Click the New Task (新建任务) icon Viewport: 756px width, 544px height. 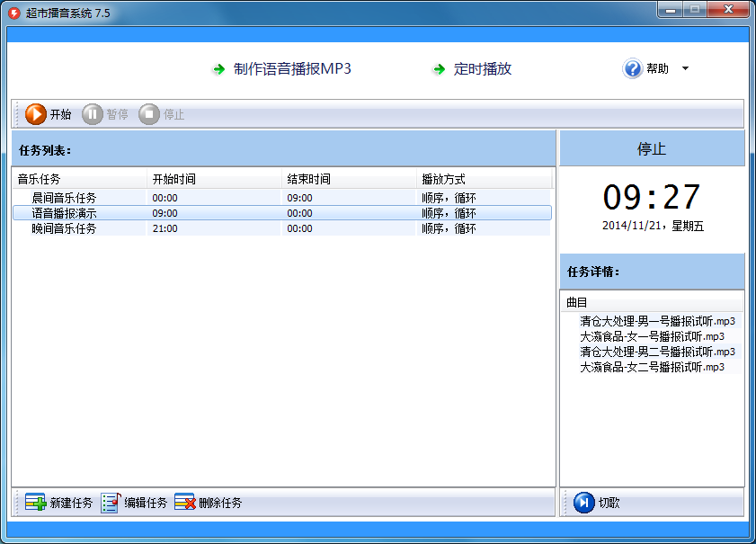[x=35, y=503]
